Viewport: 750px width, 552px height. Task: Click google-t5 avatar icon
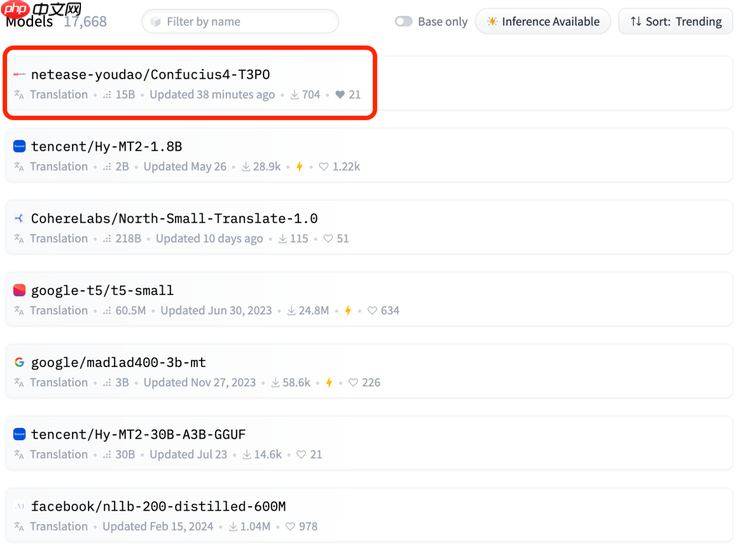pos(19,290)
